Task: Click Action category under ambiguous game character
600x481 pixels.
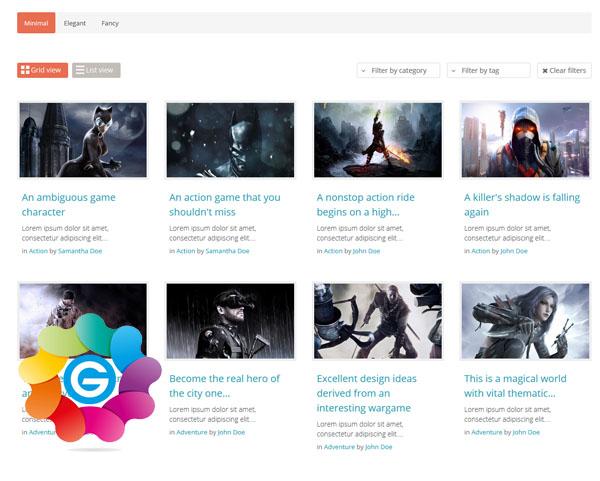Action: (38, 251)
